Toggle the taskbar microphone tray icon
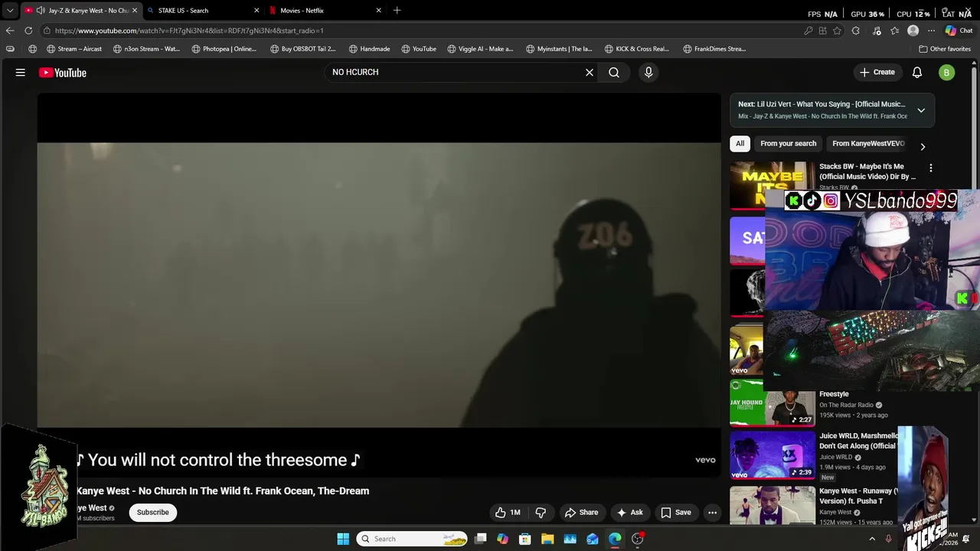980x551 pixels. [888, 539]
